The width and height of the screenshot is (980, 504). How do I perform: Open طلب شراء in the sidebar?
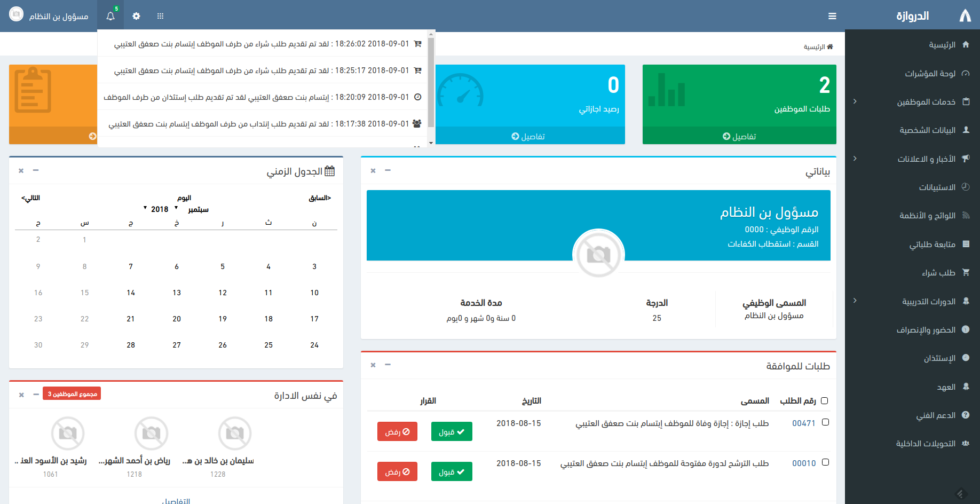point(938,273)
